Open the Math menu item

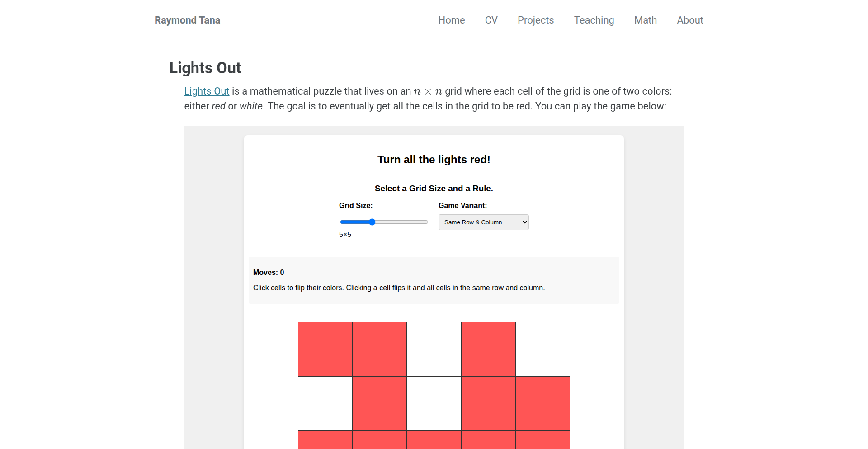point(645,20)
